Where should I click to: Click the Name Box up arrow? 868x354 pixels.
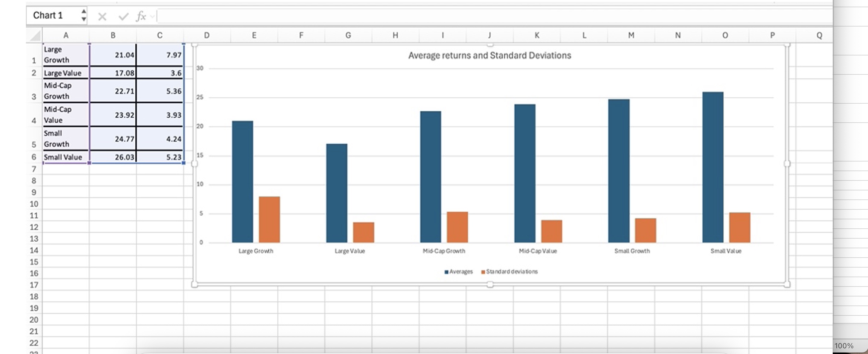83,11
